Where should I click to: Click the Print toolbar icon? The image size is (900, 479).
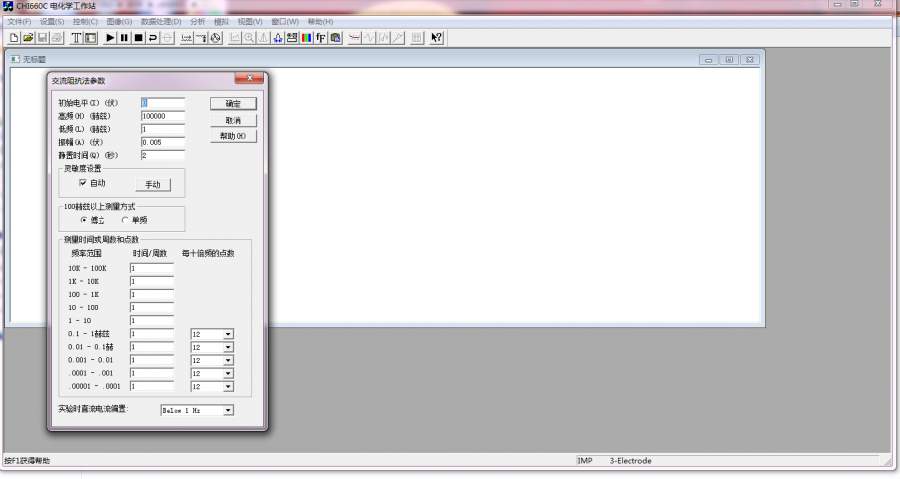[x=57, y=38]
